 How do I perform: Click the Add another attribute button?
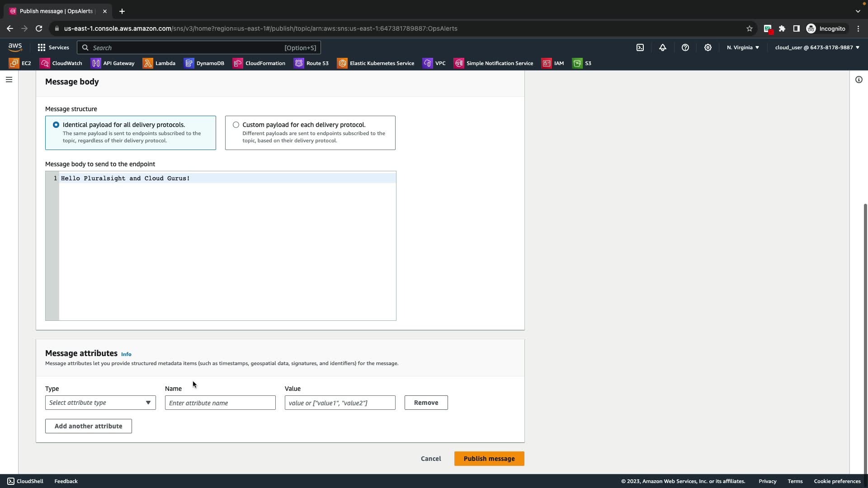point(89,426)
